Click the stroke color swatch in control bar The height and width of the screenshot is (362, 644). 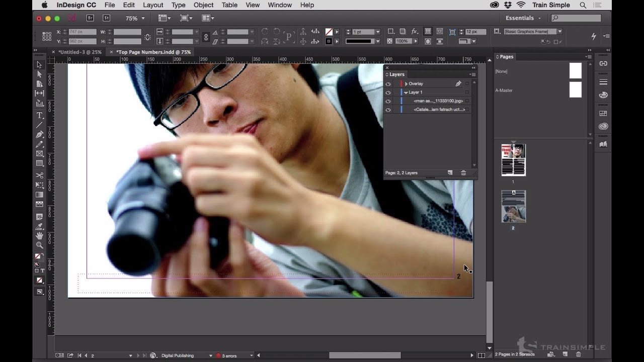329,41
